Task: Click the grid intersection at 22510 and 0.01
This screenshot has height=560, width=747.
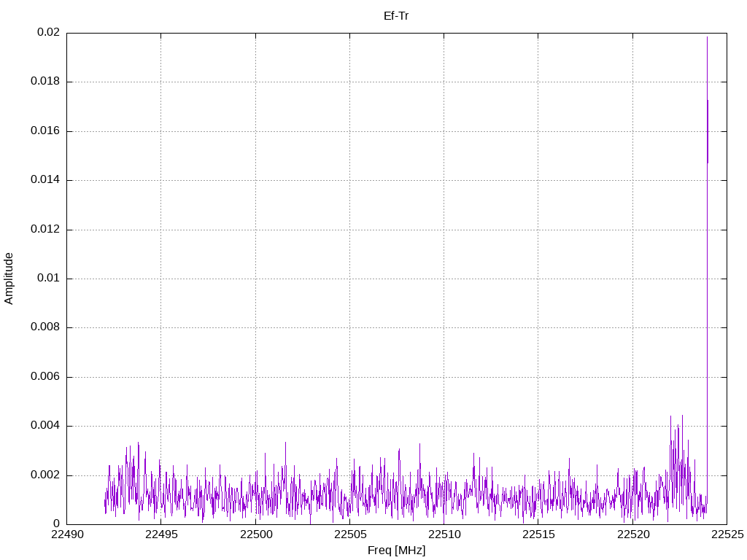Action: coord(444,279)
